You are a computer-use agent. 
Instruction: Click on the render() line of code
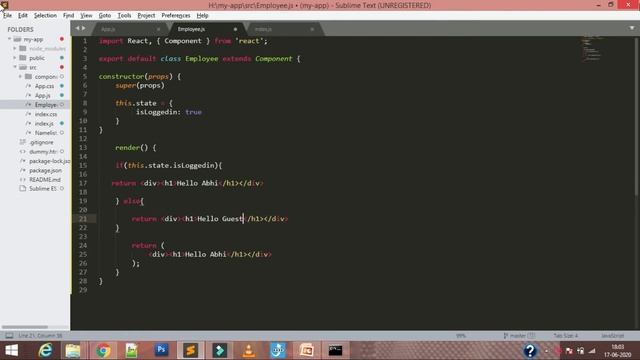click(136, 148)
